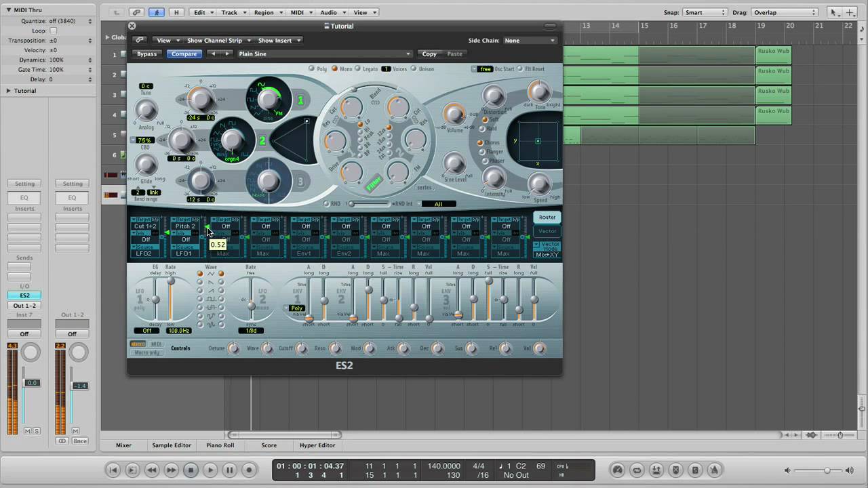Screen dimensions: 868x488
Task: Open the Mixer tab
Action: pyautogui.click(x=123, y=445)
